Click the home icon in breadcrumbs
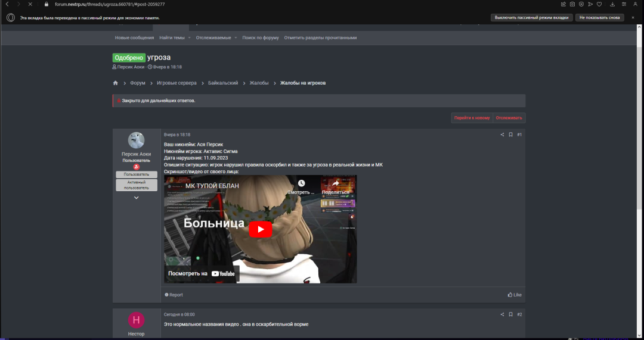Image resolution: width=644 pixels, height=340 pixels. (115, 83)
